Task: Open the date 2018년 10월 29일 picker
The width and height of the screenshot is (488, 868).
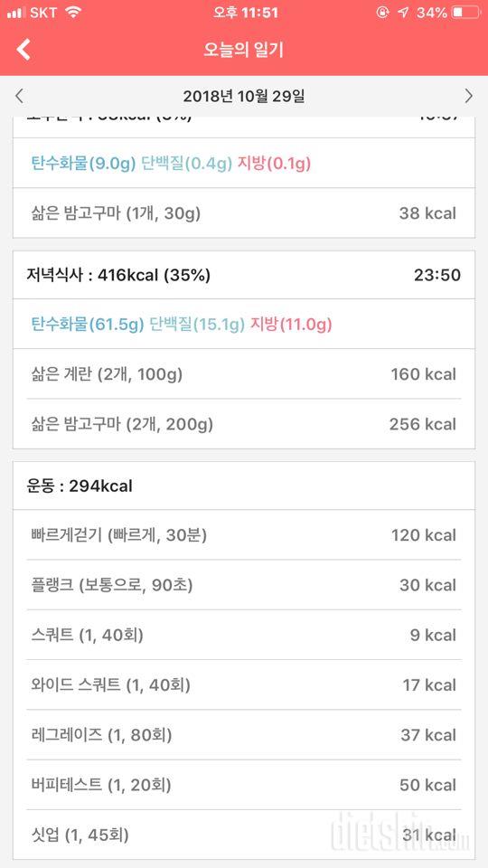Action: 244,97
